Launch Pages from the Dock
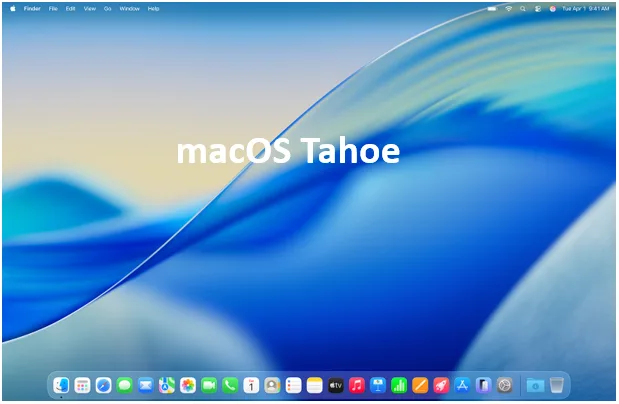Screen dimensions: 619x404 [420, 385]
